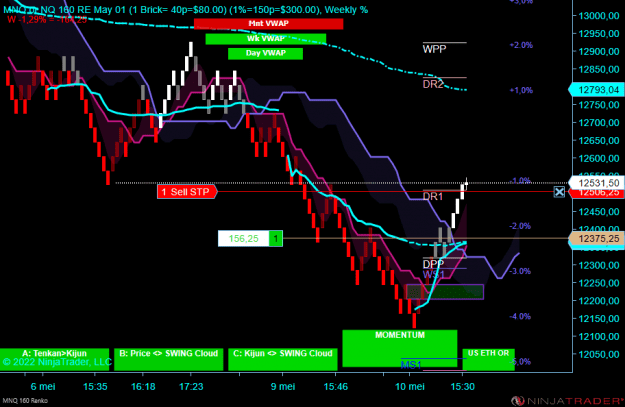Click the 12375,25 entry price marker
The height and width of the screenshot is (407, 625).
tap(596, 238)
